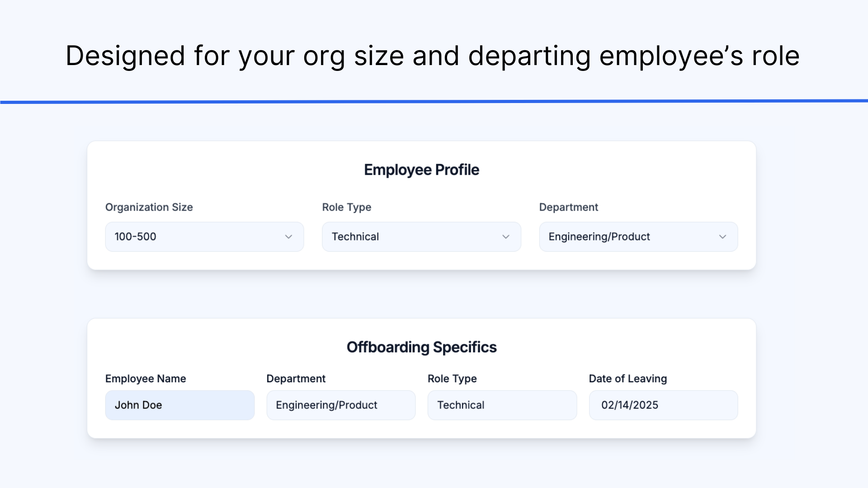Click the slide title about org size
Screen dimensions: 868x488
pos(433,56)
